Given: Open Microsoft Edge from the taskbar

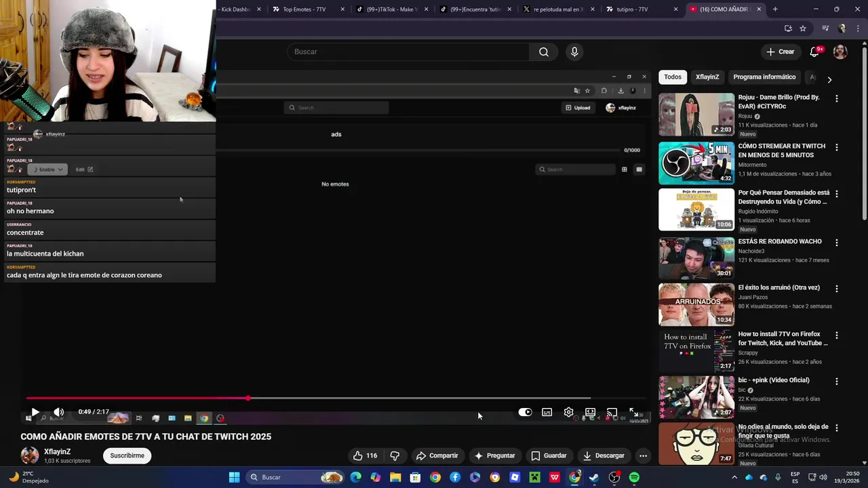Looking at the screenshot, I should tap(356, 477).
